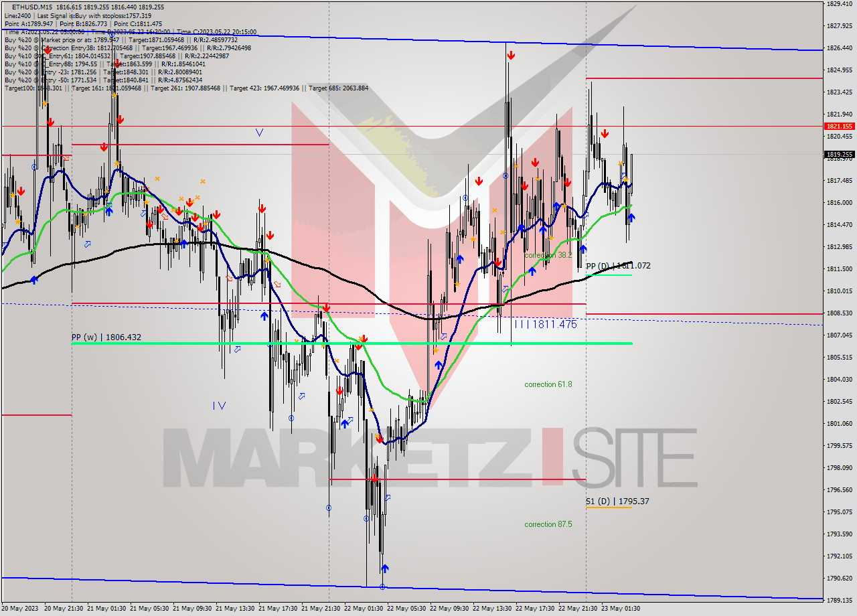Click the 'correction 61.8' label
This screenshot has height=616, width=857.
[548, 384]
